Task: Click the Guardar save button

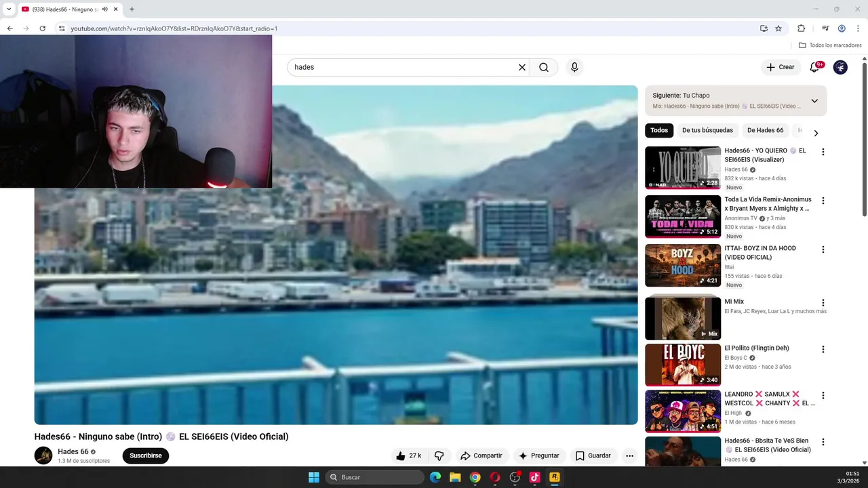Action: [x=593, y=455]
